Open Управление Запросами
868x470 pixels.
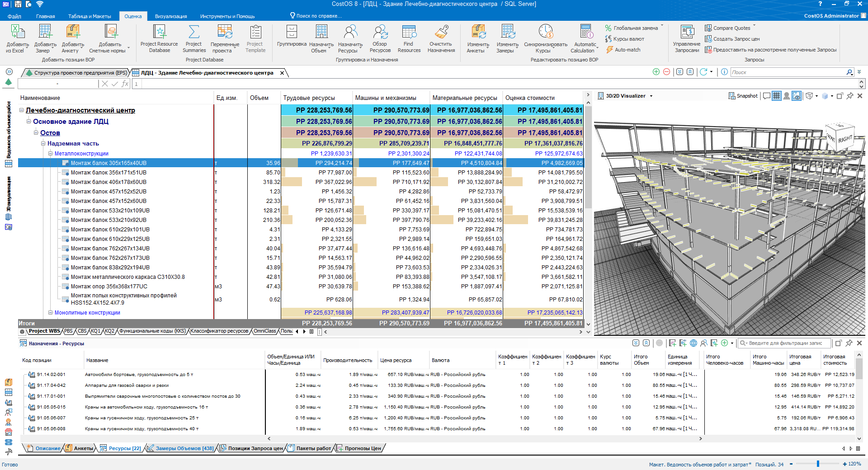[687, 38]
